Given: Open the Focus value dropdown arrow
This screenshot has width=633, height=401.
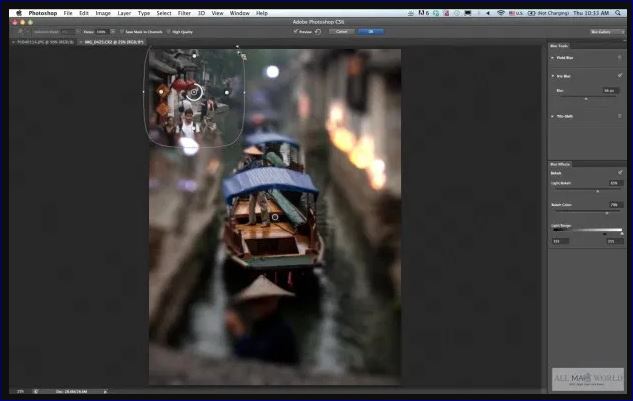Looking at the screenshot, I should click(x=113, y=31).
